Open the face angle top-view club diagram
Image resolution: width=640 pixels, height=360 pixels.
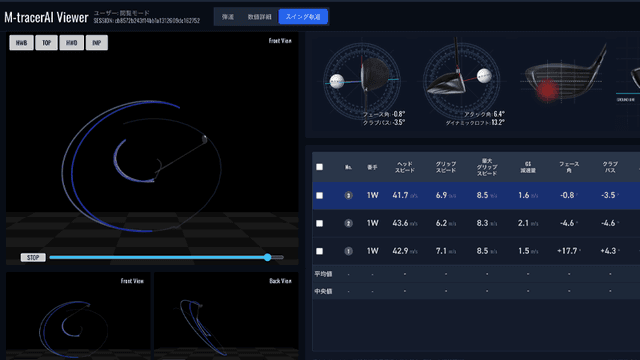click(x=362, y=80)
